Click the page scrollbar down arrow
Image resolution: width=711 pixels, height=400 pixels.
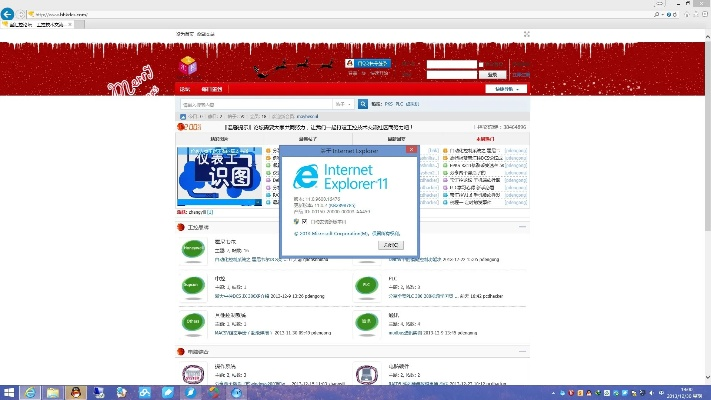coord(707,377)
